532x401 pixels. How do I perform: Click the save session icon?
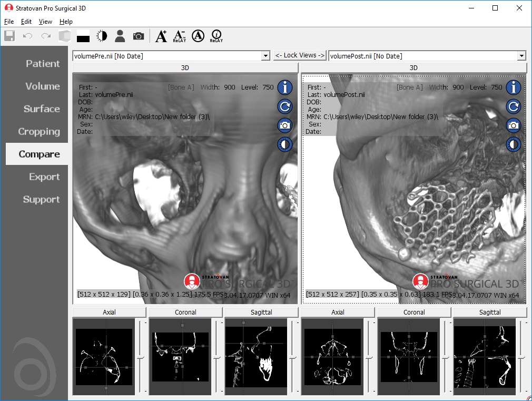9,36
